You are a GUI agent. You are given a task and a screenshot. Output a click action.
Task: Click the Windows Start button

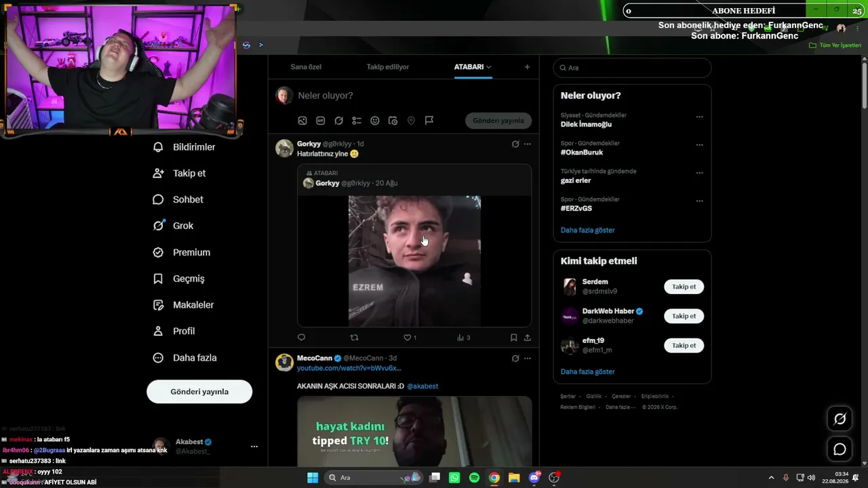click(x=313, y=478)
